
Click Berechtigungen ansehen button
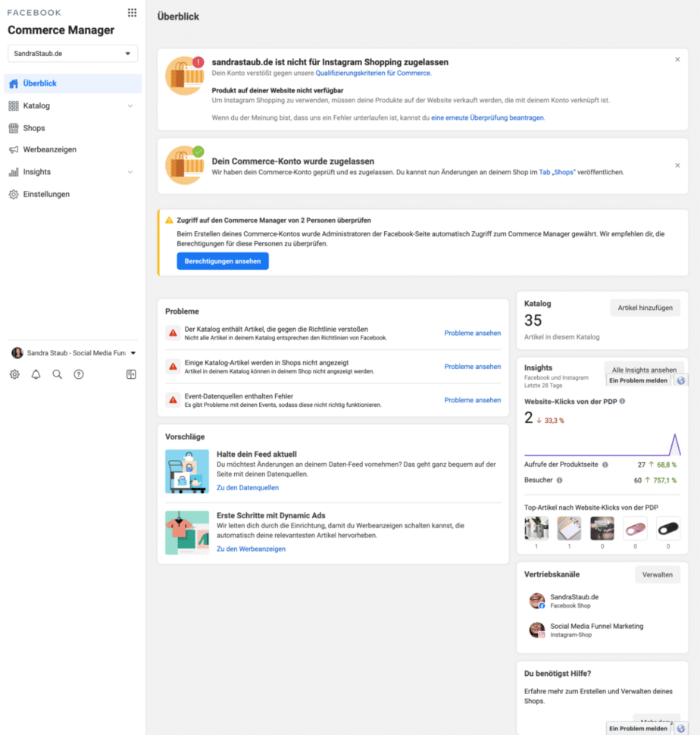pos(223,261)
